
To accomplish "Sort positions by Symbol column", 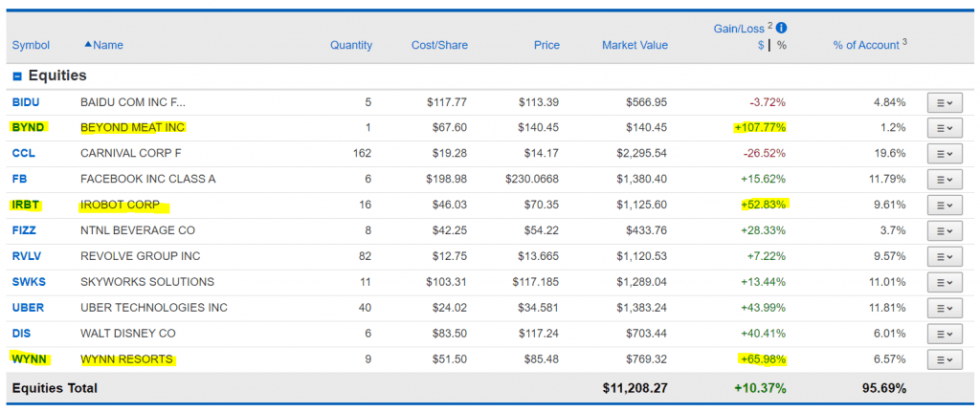I will click(31, 45).
